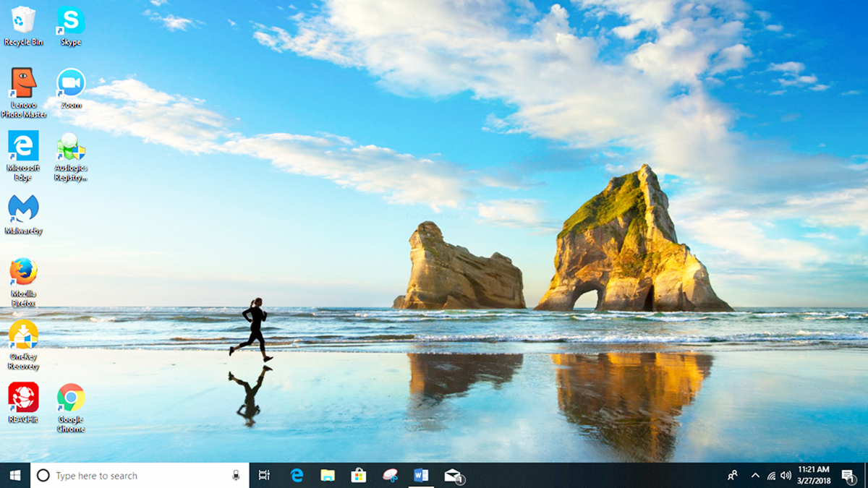
Task: Click the 'Type here to search' box
Action: click(140, 475)
